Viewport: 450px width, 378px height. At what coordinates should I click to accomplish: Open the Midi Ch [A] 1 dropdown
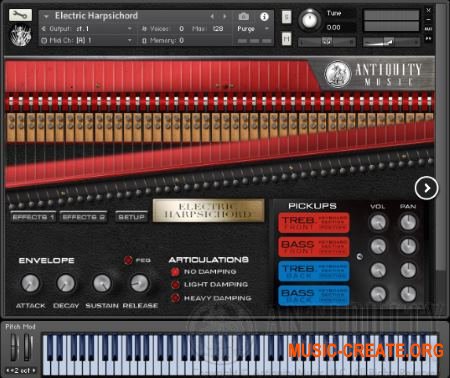pyautogui.click(x=87, y=40)
